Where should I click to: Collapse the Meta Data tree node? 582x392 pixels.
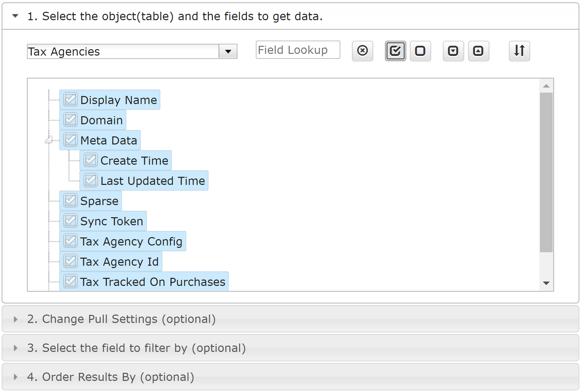(49, 140)
